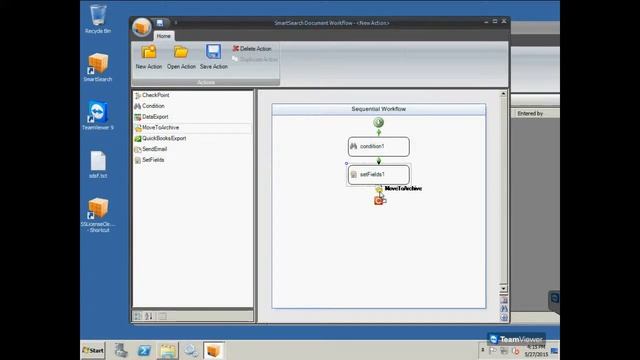Click the Open Action folder button
The height and width of the screenshot is (360, 640).
pyautogui.click(x=181, y=57)
